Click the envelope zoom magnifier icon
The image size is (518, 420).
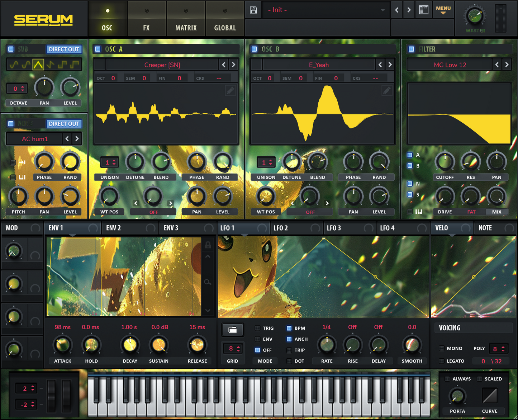208,282
